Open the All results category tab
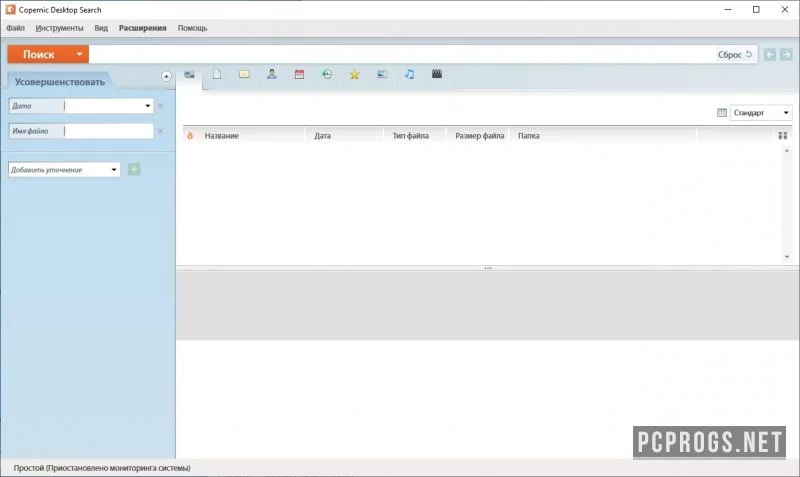 (x=189, y=75)
